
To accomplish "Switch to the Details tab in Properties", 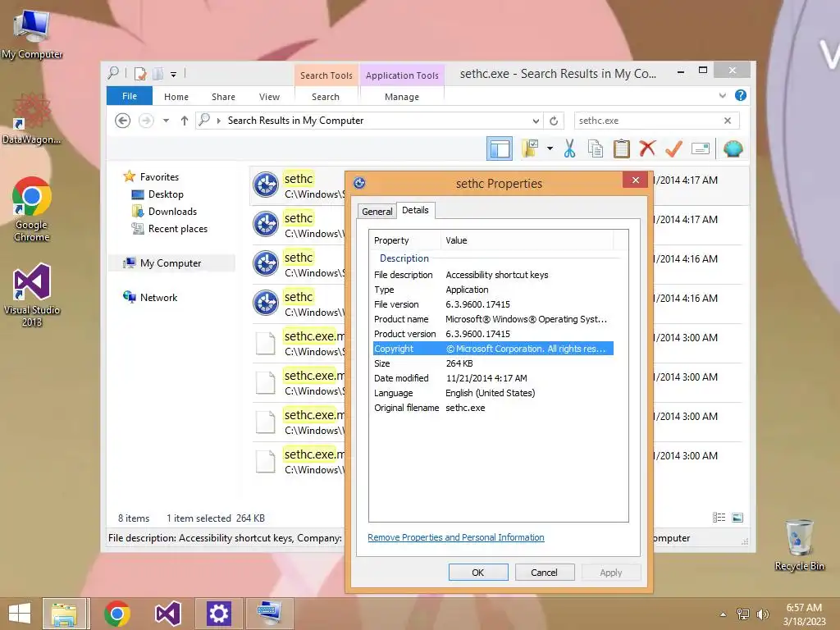I will point(415,210).
